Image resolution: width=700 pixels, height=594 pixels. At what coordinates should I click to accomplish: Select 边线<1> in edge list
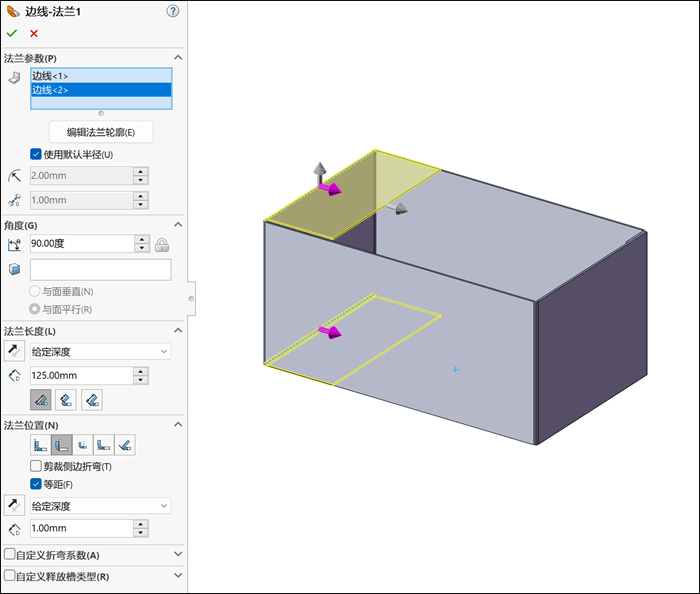pyautogui.click(x=101, y=76)
